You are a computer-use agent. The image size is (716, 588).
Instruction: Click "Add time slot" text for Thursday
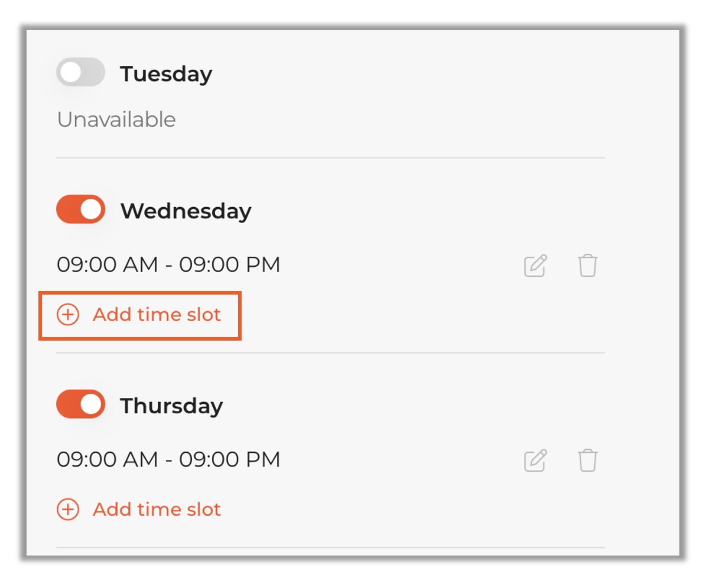157,509
